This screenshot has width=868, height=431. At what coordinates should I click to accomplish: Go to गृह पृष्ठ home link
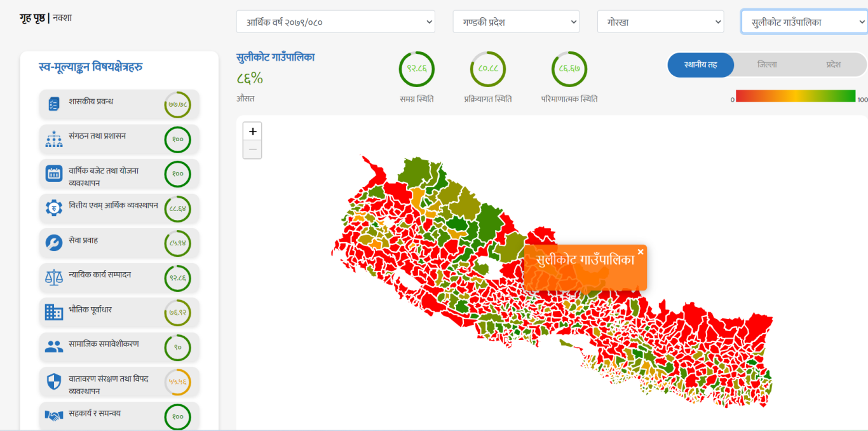[32, 18]
